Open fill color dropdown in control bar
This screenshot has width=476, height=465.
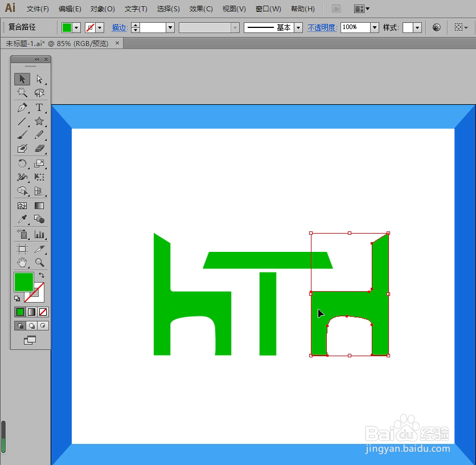[76, 28]
